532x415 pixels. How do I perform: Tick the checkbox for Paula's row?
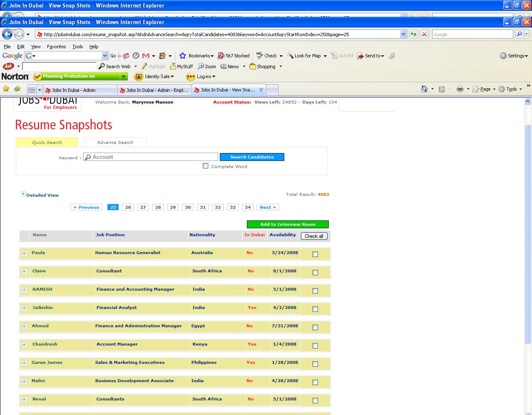(x=315, y=254)
